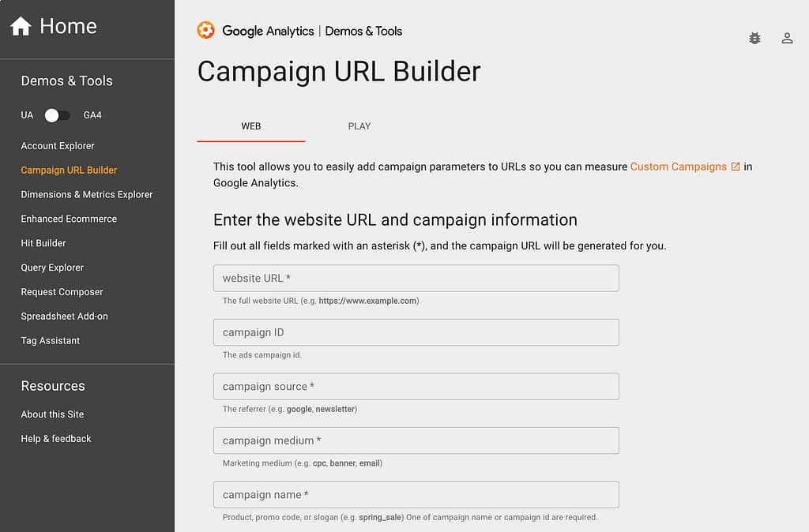Open the Account Explorer tool
The image size is (809, 532).
click(58, 146)
